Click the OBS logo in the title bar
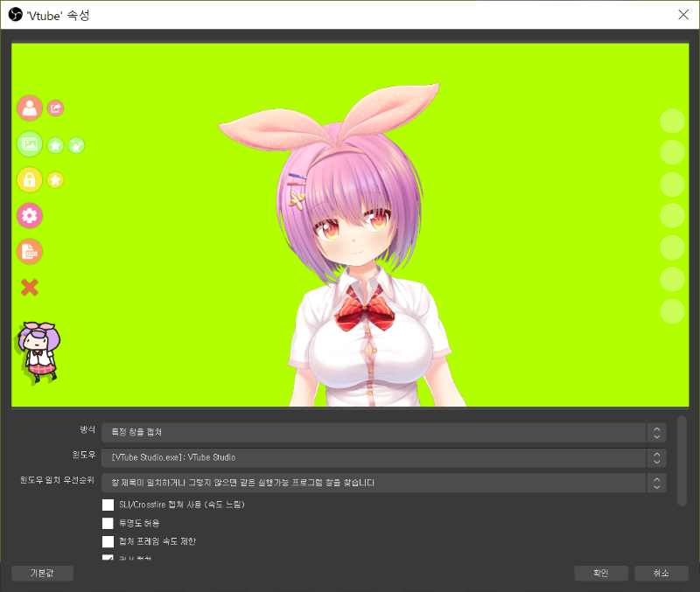 coord(15,15)
